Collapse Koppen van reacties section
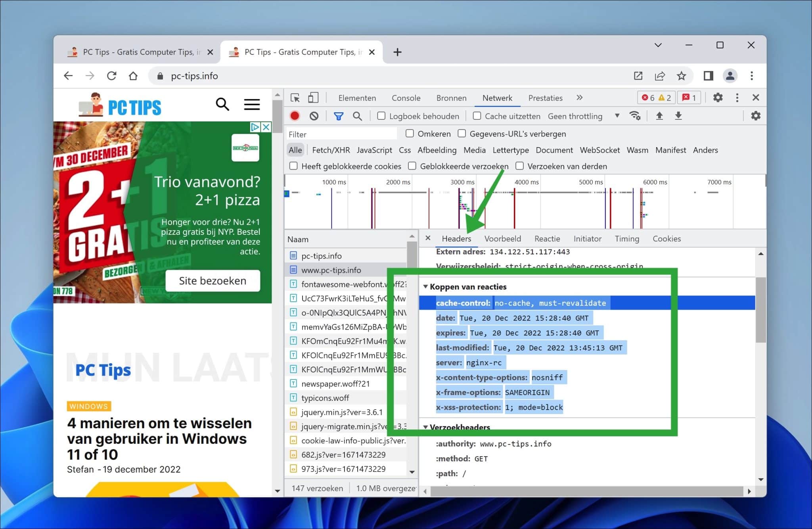Image resolution: width=812 pixels, height=529 pixels. point(425,286)
